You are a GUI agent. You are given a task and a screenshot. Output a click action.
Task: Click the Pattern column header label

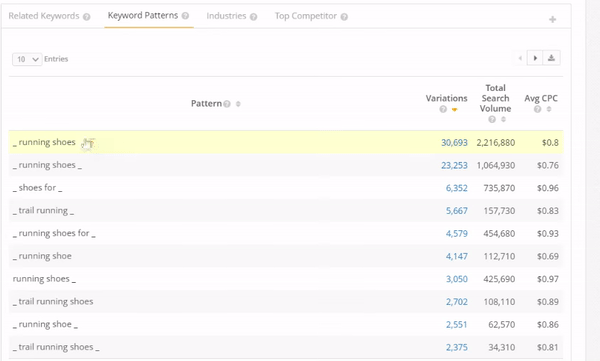(x=206, y=104)
